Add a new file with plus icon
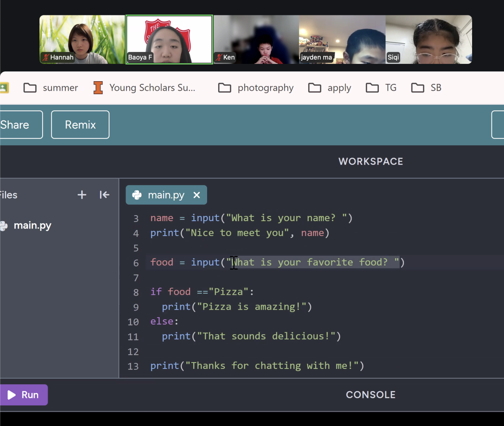Viewport: 504px width, 426px height. pyautogui.click(x=82, y=195)
